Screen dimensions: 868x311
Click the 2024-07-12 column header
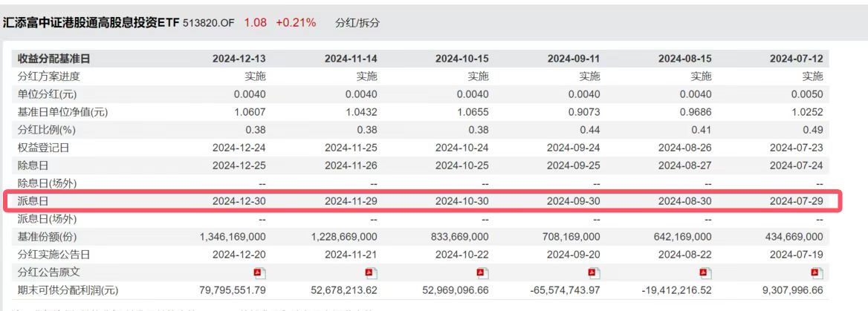pos(797,59)
